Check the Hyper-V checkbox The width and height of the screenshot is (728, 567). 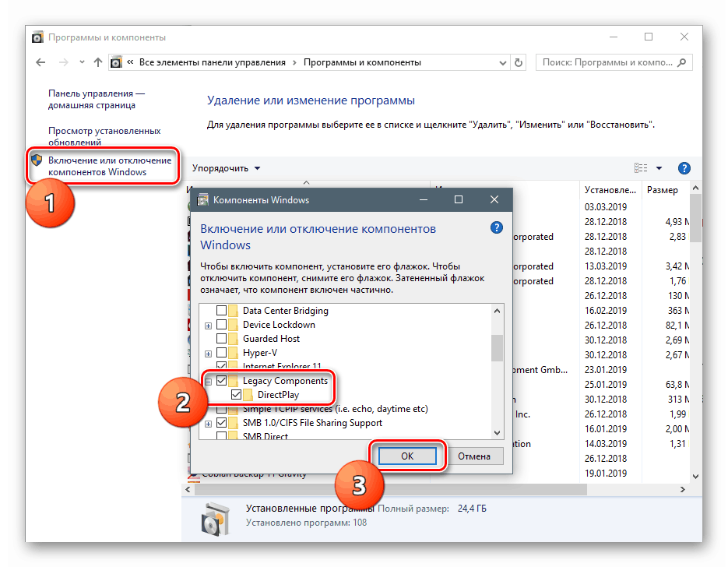(x=221, y=353)
